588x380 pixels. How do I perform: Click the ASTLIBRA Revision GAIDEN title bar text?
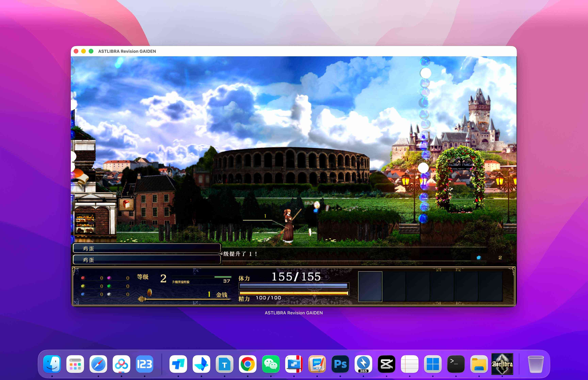click(x=127, y=51)
